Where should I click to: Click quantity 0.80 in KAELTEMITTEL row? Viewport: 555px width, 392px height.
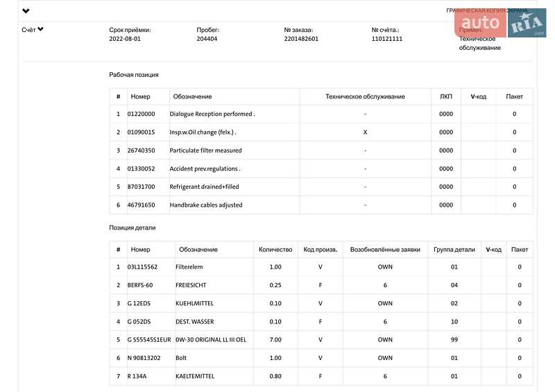pos(275,376)
